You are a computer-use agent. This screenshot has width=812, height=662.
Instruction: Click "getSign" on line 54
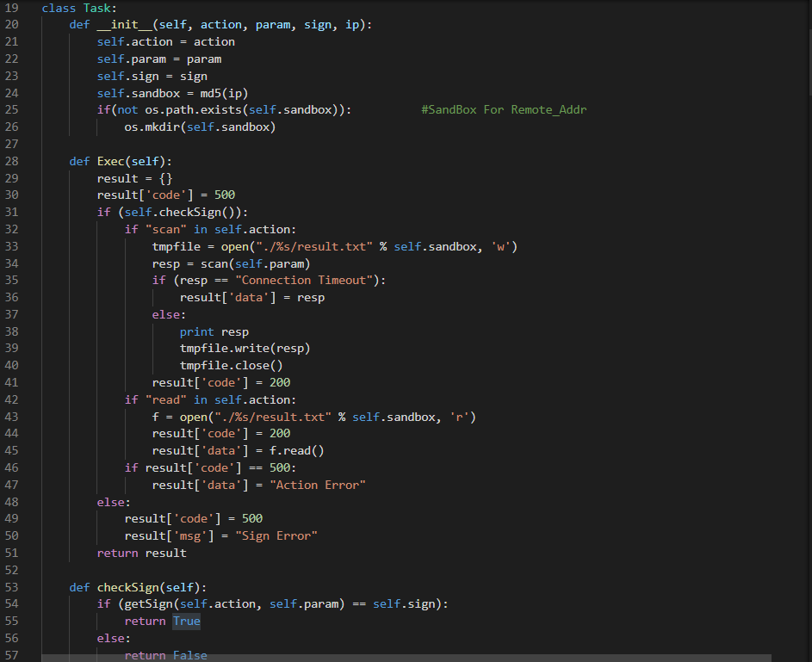coord(149,604)
